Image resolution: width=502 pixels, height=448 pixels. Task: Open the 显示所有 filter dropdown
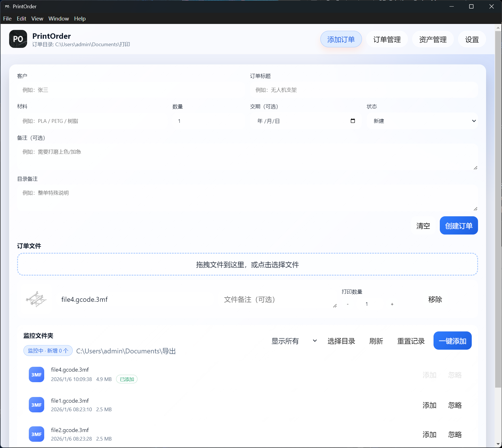294,341
